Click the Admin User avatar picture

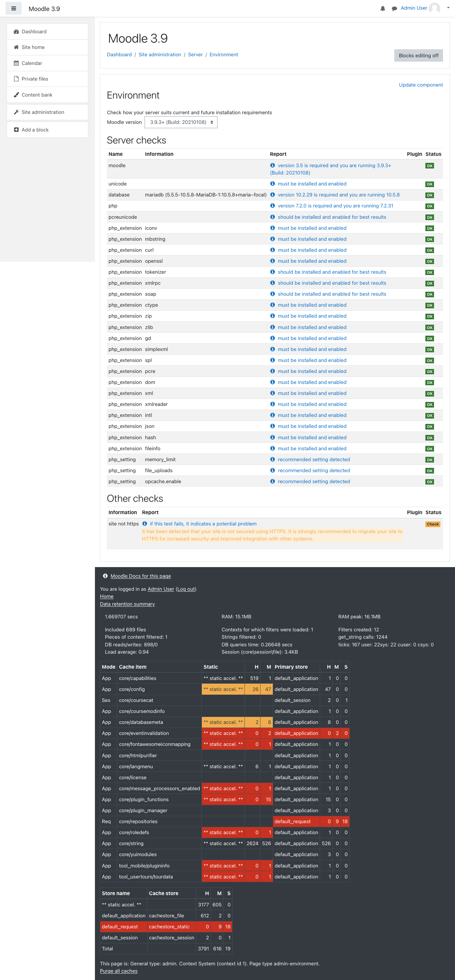pos(434,8)
